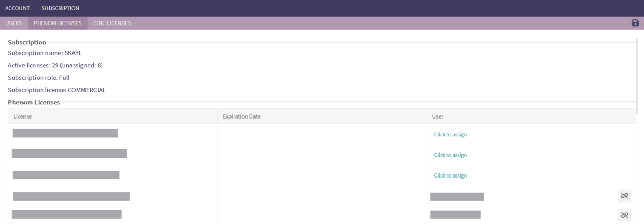The image size is (644, 224).
Task: Switch to the USERS tab
Action: click(x=14, y=23)
